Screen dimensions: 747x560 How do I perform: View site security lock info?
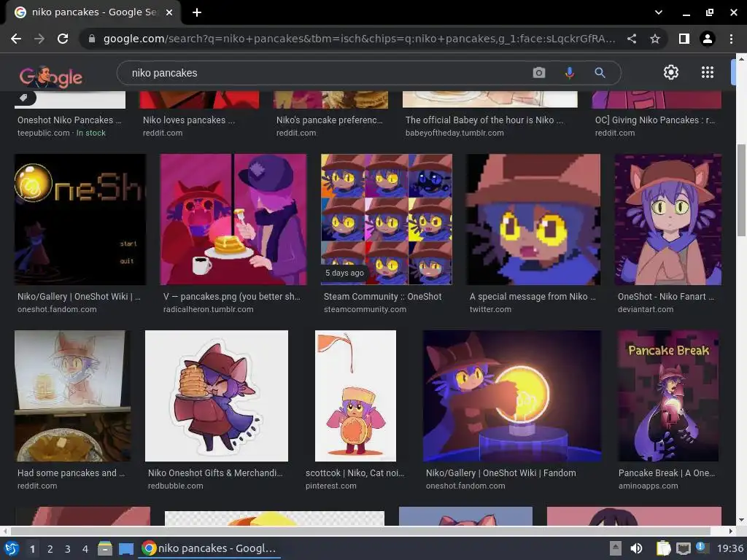click(x=91, y=39)
